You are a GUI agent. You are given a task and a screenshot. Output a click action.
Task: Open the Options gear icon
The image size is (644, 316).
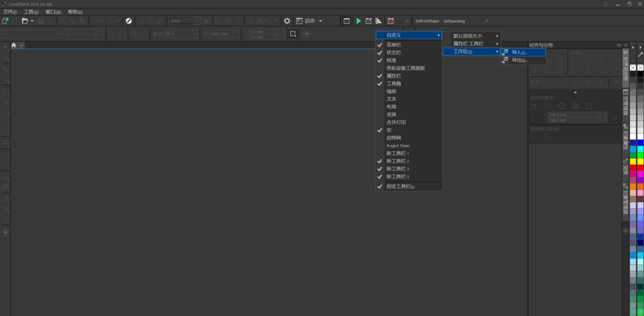287,21
